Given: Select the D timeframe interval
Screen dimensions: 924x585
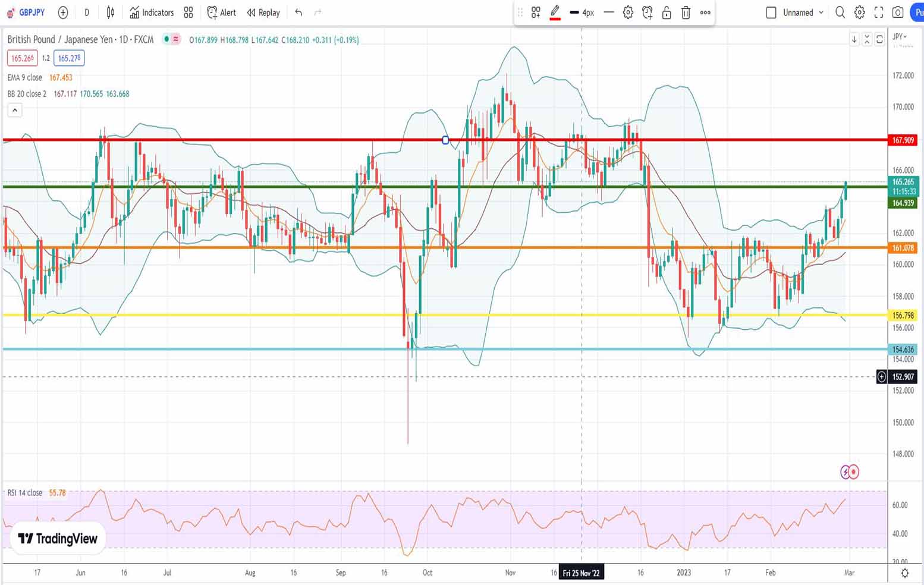Looking at the screenshot, I should click(x=87, y=12).
